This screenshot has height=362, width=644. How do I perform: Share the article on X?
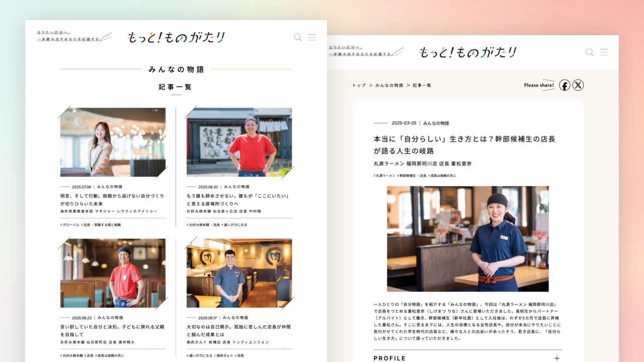(579, 85)
